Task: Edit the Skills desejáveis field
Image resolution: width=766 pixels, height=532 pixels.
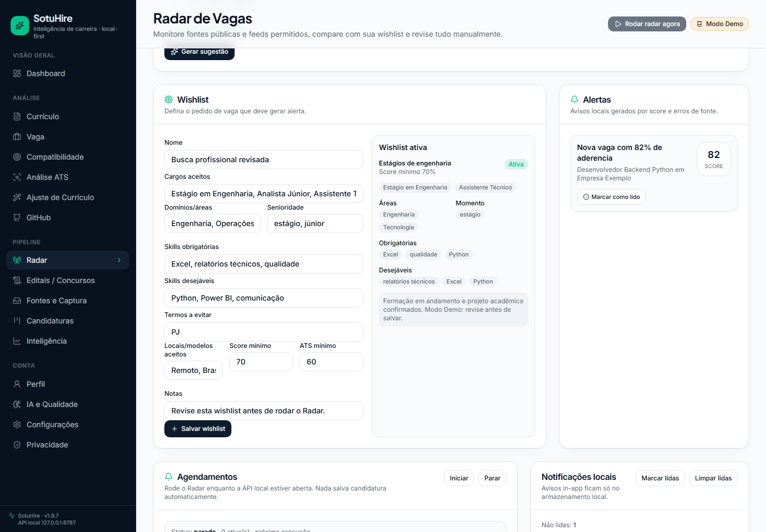Action: [264, 298]
